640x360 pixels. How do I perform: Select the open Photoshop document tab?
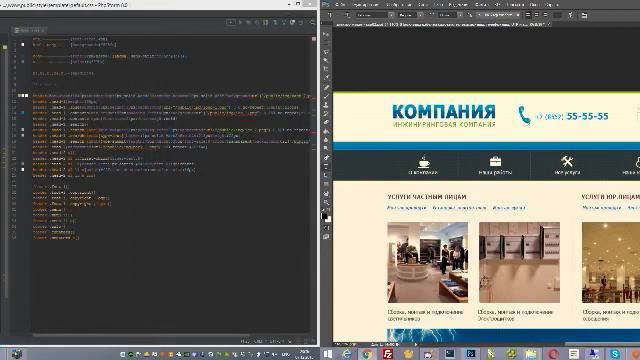[443, 24]
